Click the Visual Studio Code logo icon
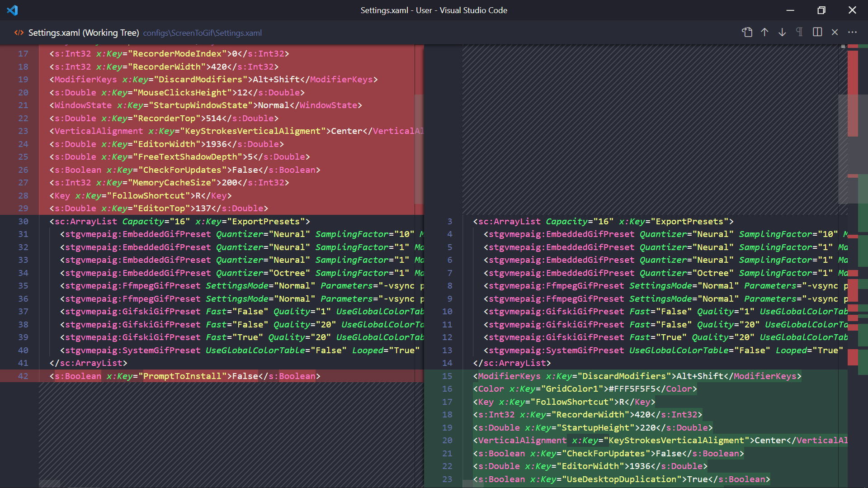This screenshot has width=868, height=488. [x=13, y=10]
